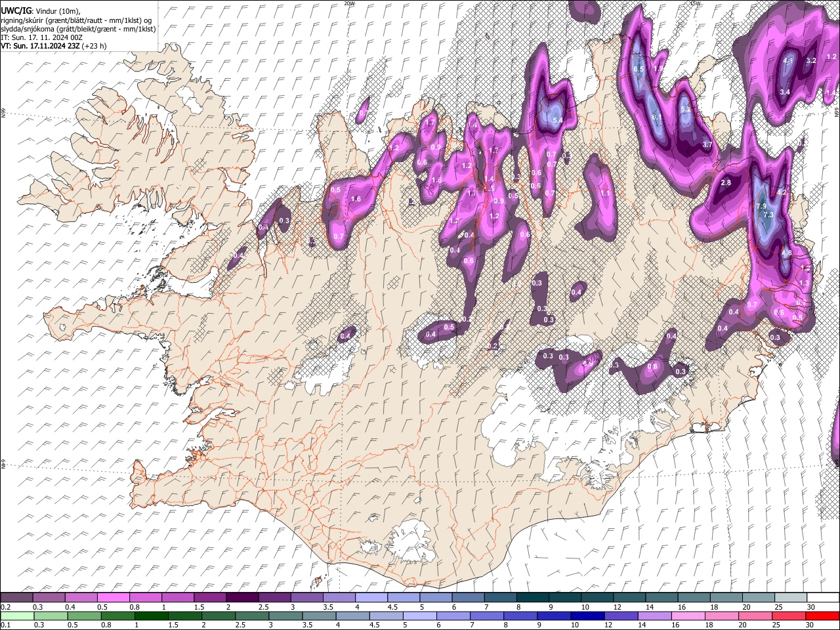Click the 0.2 label on upper legend
The height and width of the screenshot is (630, 840).
click(5, 606)
